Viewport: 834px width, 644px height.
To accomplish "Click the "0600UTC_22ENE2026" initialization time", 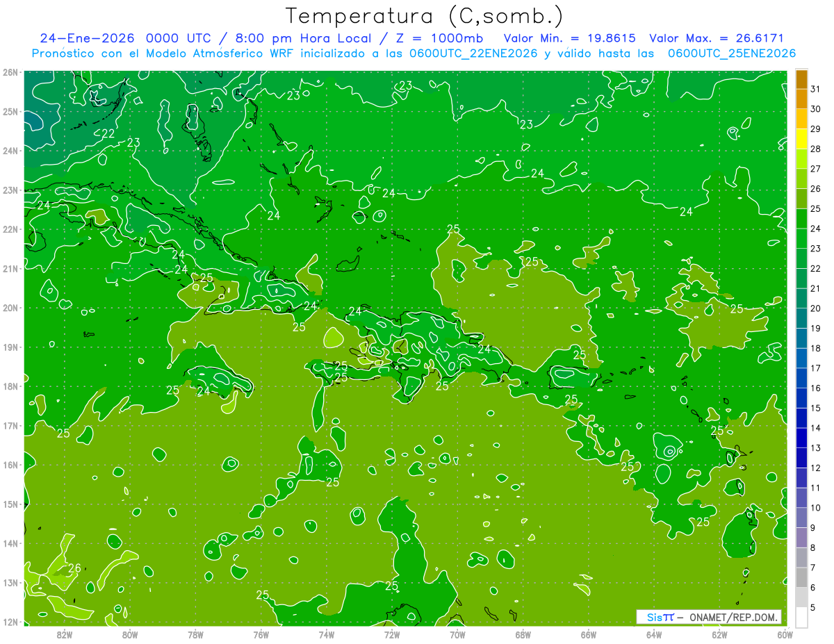I will point(473,53).
